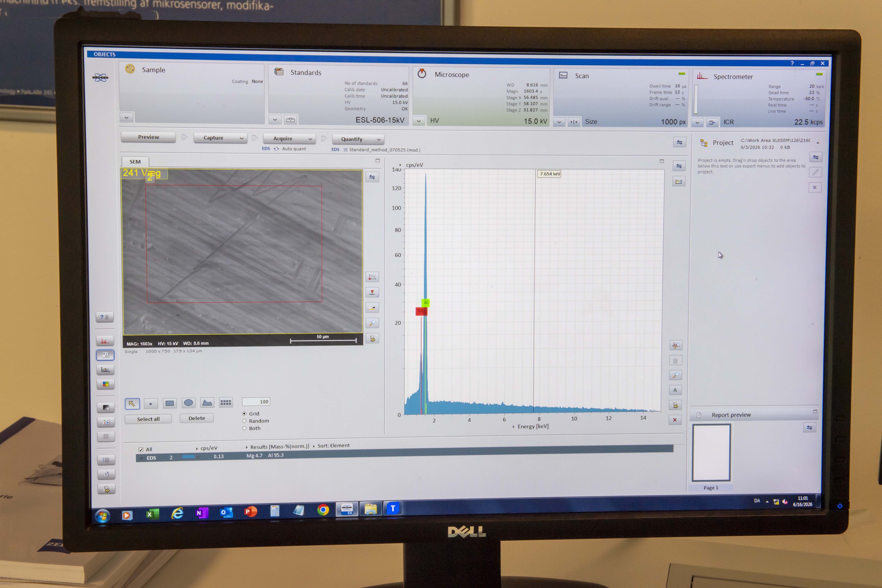Click the grid count input field showing 100

click(256, 402)
